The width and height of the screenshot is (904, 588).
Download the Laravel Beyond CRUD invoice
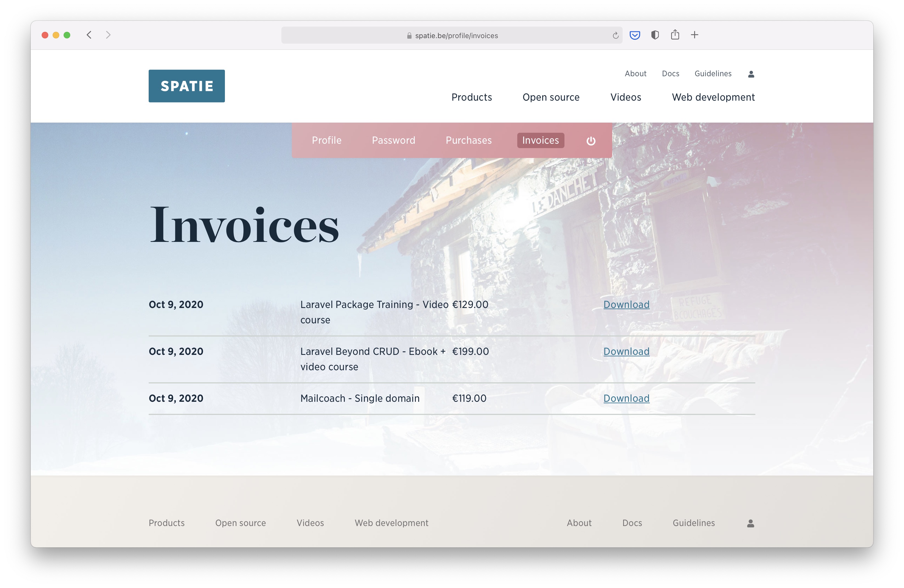click(626, 351)
